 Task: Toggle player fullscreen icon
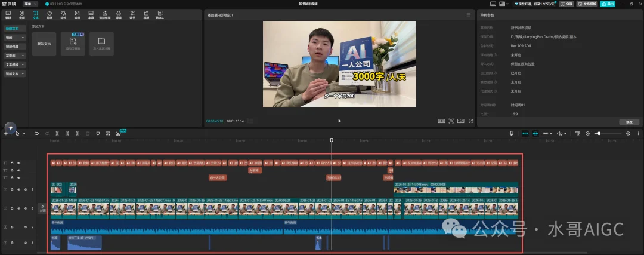tap(470, 121)
